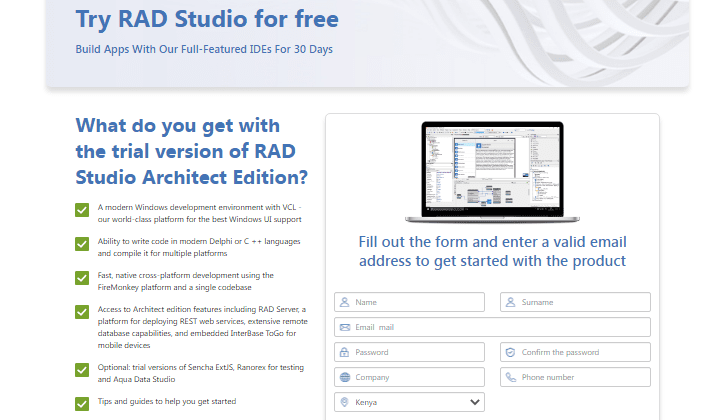Click the person icon in the Surname field
The height and width of the screenshot is (420, 715).
point(509,302)
